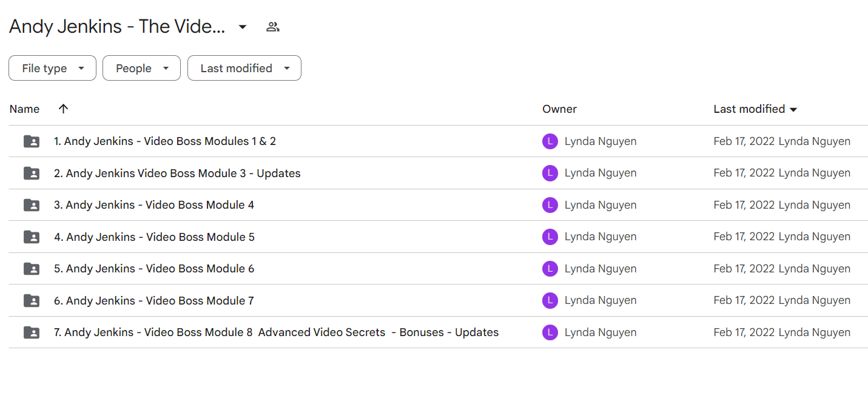Click Lynda Nguyen owner in Module 5 row
The width and height of the screenshot is (868, 401).
pos(601,237)
